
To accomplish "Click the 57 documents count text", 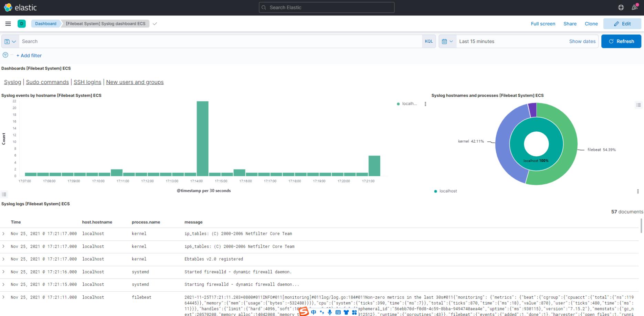I will tap(627, 212).
